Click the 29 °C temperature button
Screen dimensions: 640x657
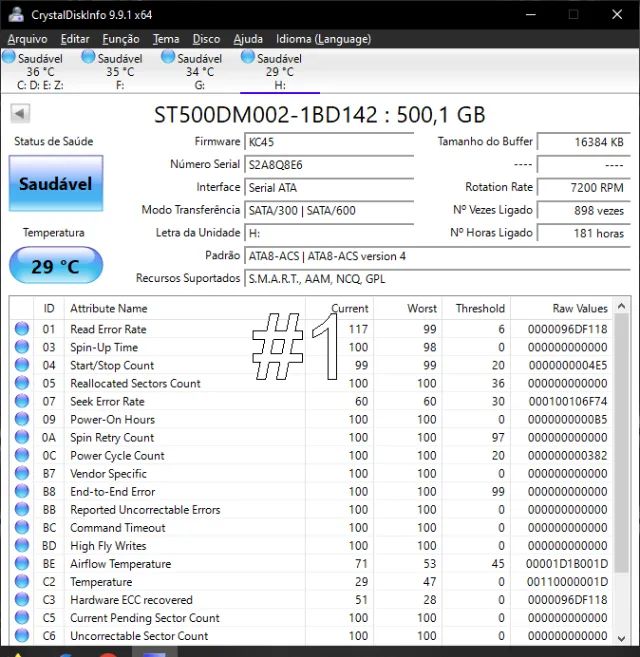click(56, 266)
